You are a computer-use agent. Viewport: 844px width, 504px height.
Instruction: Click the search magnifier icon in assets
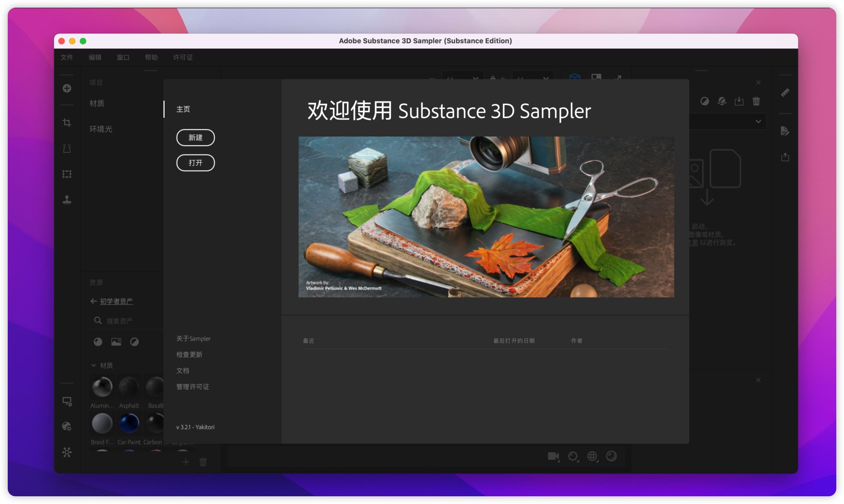(98, 321)
